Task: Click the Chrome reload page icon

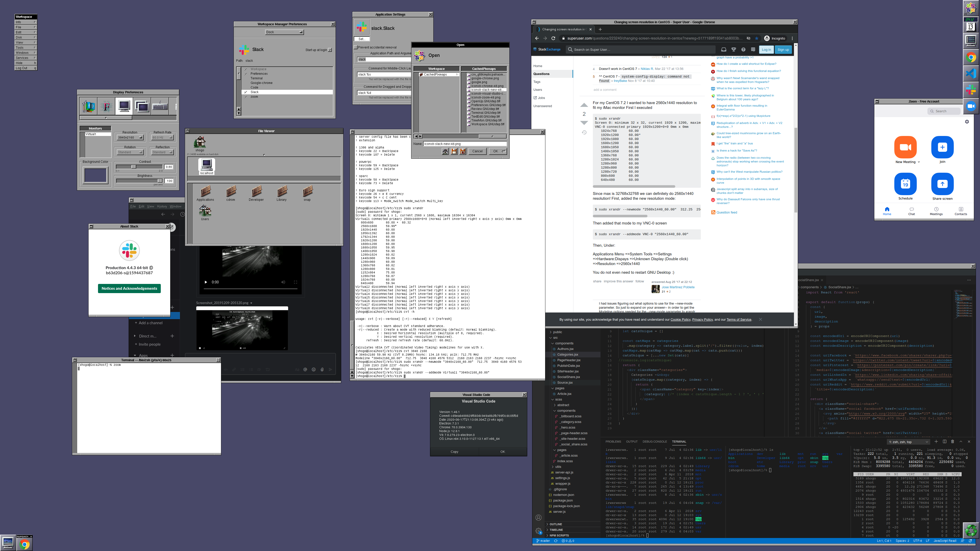Action: pos(553,39)
